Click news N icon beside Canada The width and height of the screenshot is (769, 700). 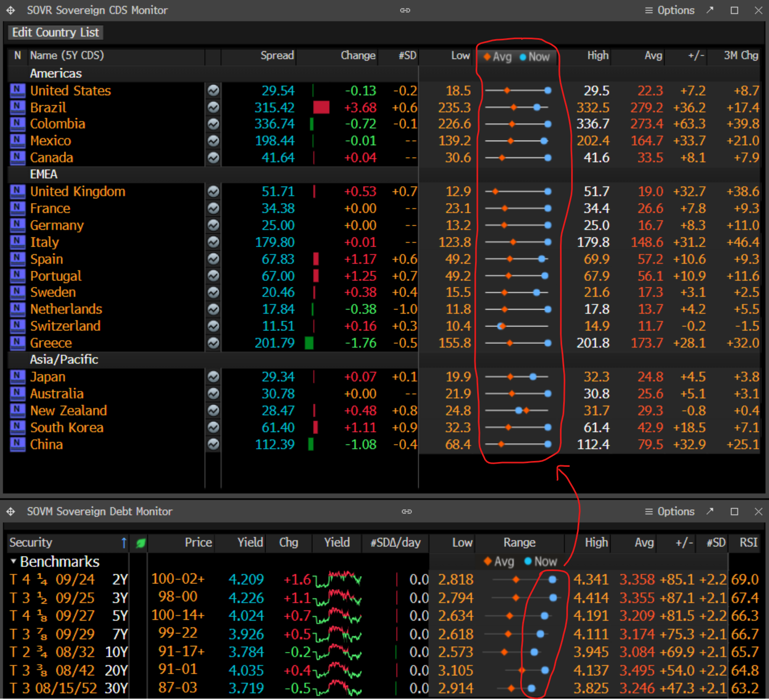pos(18,157)
